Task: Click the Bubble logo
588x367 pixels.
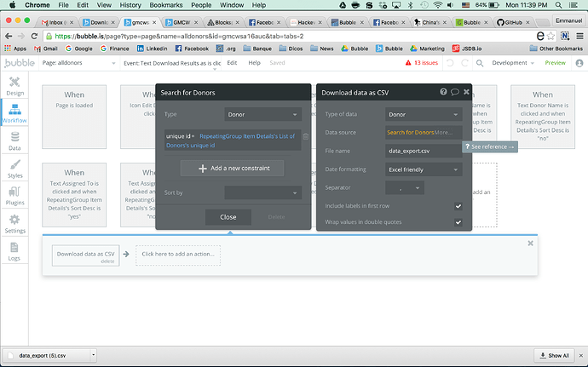Action: 20,63
